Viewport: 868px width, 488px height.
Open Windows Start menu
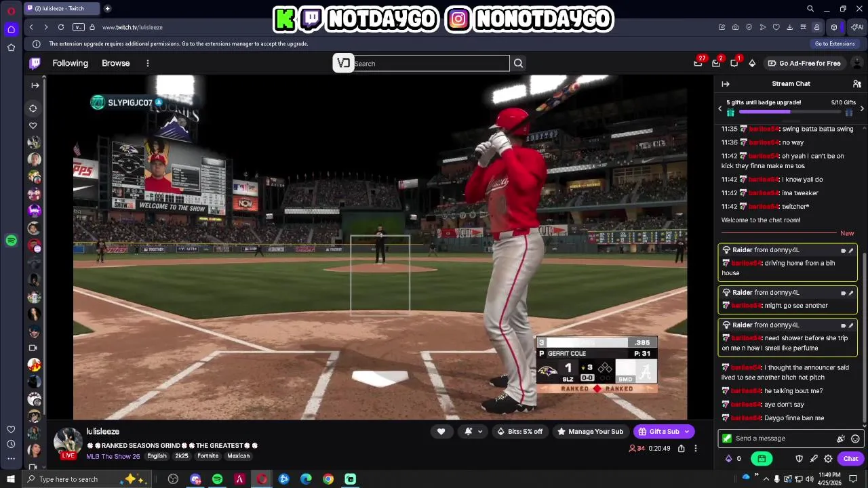[10, 479]
